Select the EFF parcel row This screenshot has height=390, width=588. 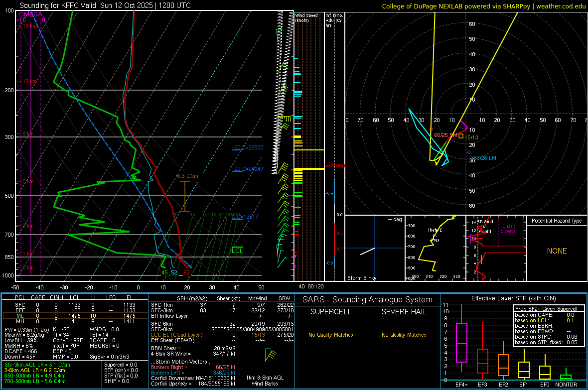[x=75, y=310]
